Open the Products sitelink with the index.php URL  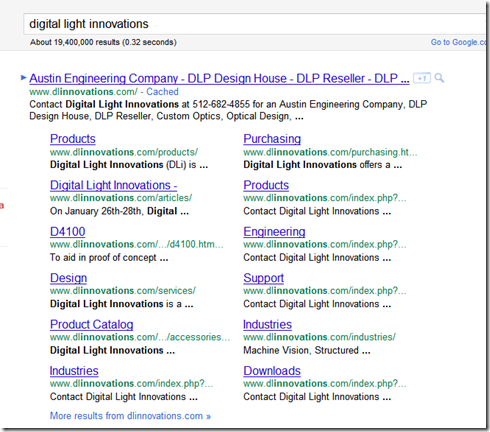(266, 185)
